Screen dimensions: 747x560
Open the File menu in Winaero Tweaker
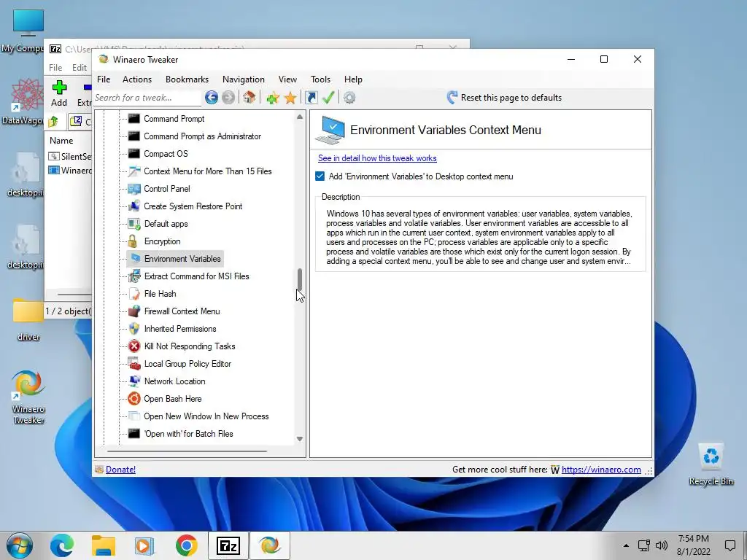(x=104, y=79)
